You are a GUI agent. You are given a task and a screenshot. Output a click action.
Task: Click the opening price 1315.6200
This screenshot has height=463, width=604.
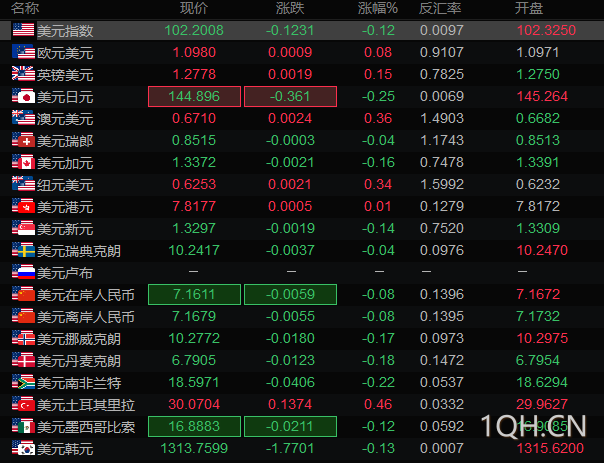coord(550,448)
